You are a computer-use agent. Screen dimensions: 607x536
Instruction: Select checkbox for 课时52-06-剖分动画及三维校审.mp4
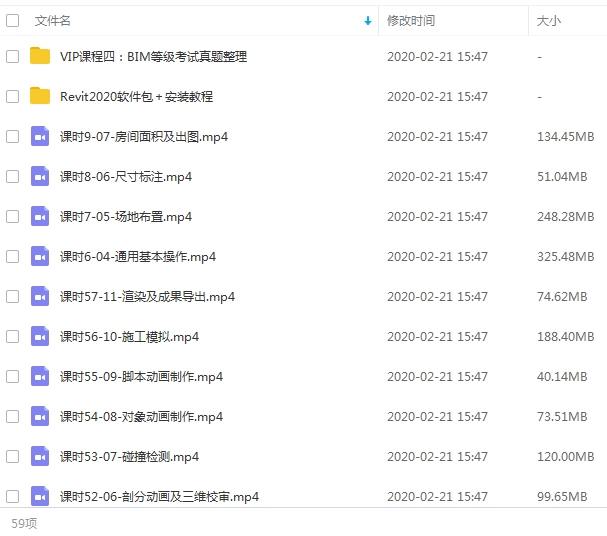point(12,496)
